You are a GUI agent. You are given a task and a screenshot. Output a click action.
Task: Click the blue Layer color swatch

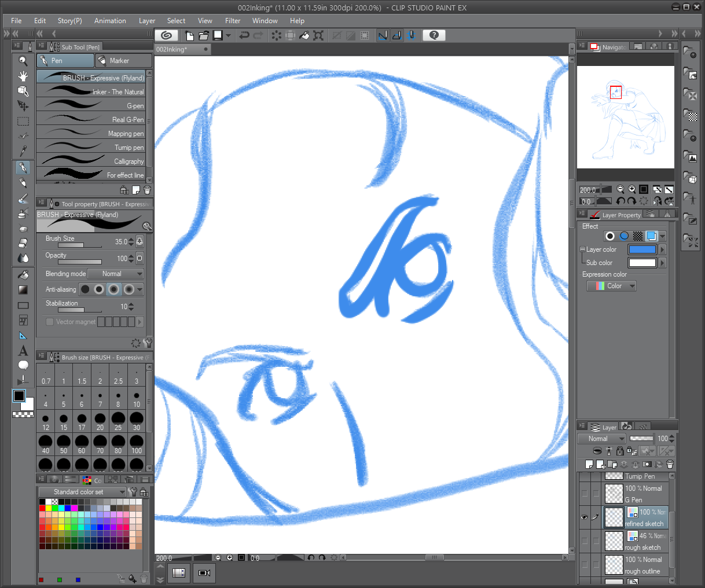[x=642, y=249]
